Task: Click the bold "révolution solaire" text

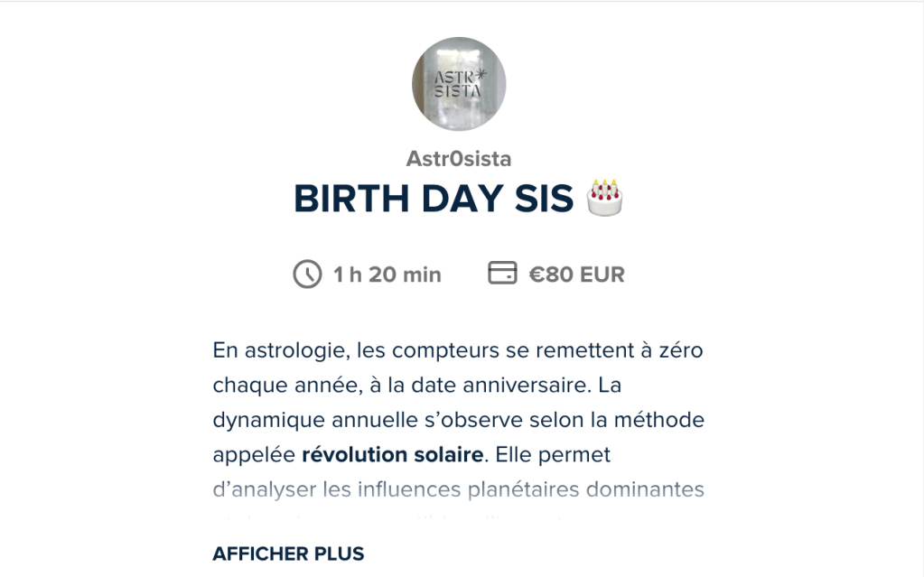Action: pyautogui.click(x=392, y=454)
